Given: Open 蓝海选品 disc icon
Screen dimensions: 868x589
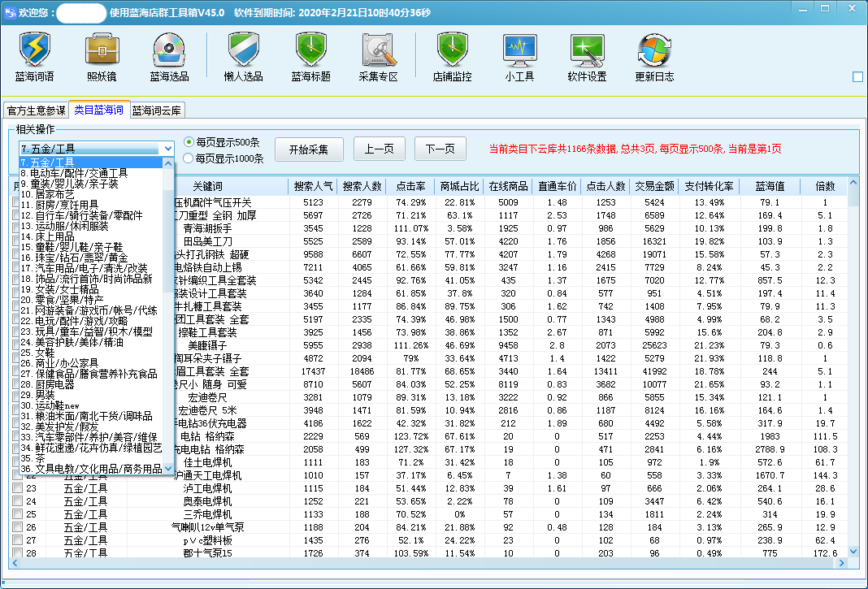Looking at the screenshot, I should (x=169, y=57).
